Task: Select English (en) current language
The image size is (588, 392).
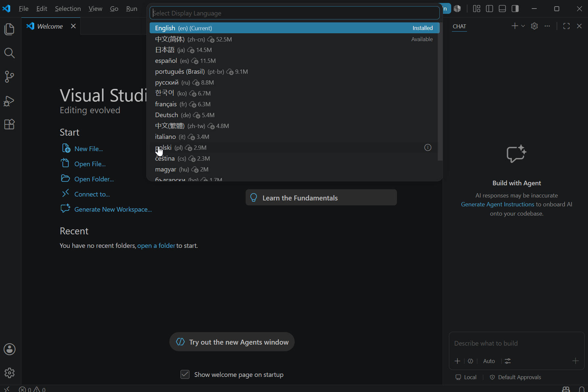Action: pos(295,28)
